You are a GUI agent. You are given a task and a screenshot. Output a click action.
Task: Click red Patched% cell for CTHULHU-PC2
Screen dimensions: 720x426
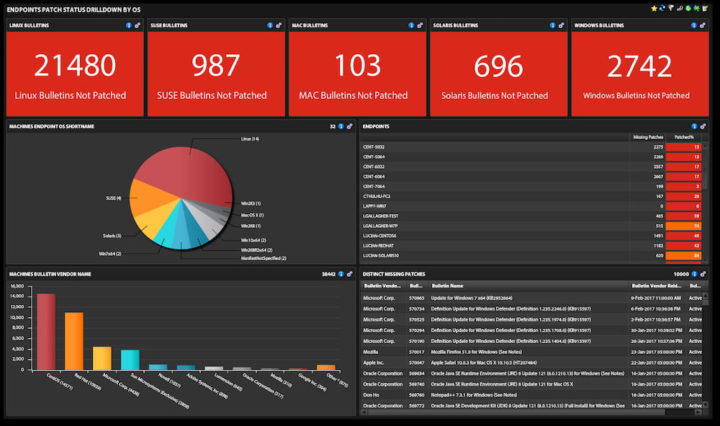[x=683, y=196]
